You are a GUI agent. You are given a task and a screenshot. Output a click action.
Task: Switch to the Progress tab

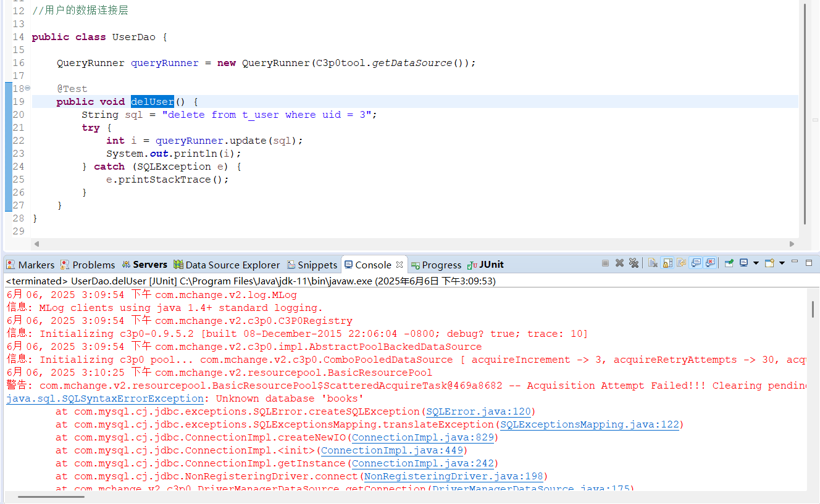pyautogui.click(x=437, y=265)
